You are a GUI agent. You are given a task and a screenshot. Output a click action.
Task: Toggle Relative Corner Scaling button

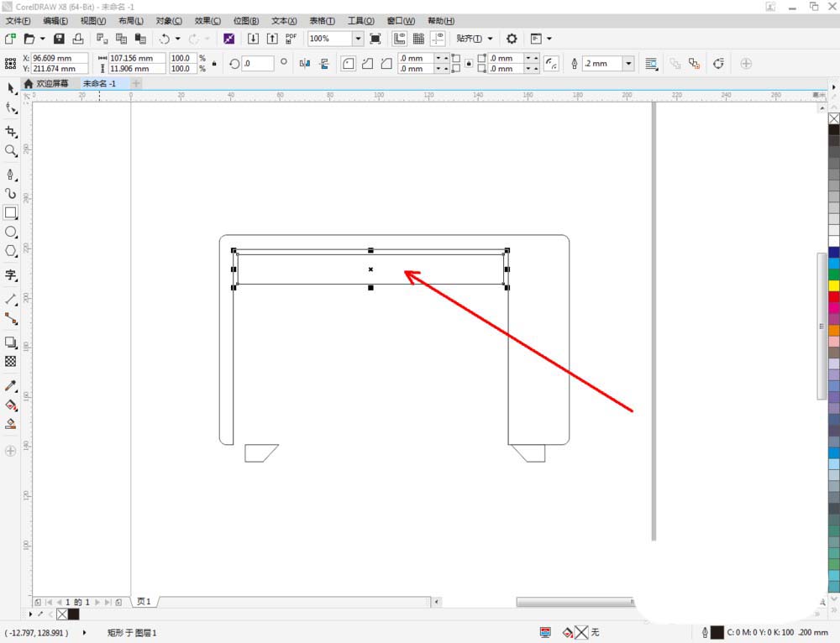551,64
